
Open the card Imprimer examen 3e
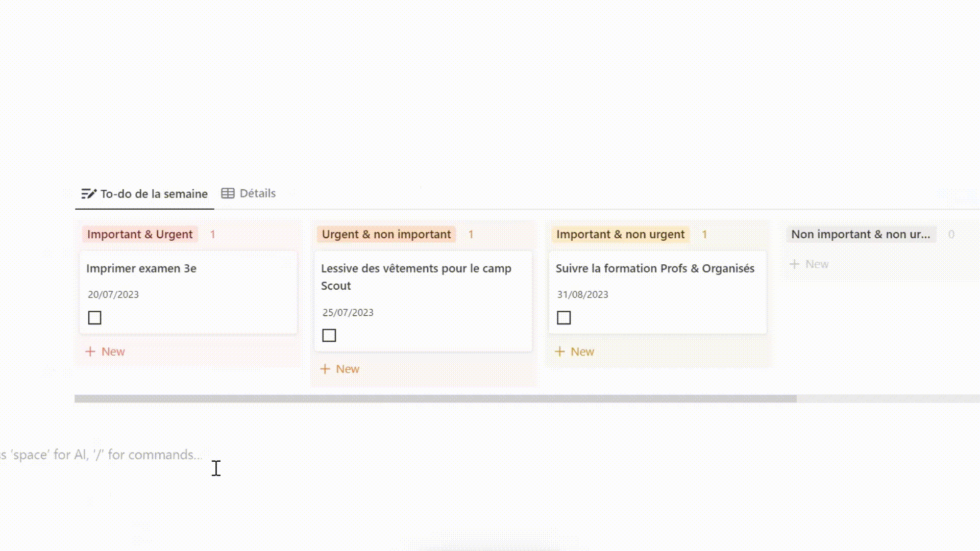pyautogui.click(x=188, y=292)
